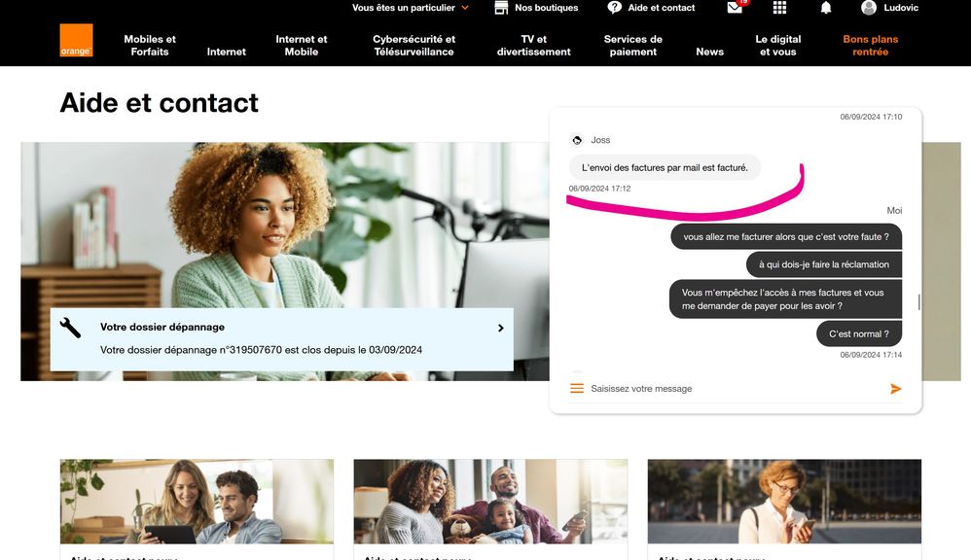971x560 pixels.
Task: Send the chat message with orange arrow
Action: click(x=895, y=389)
